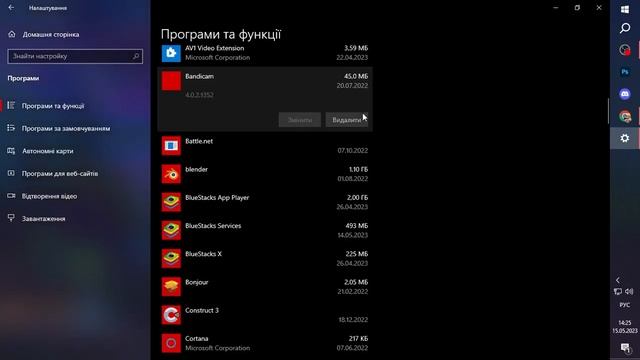Click the Battle.net app icon
The height and width of the screenshot is (360, 640).
point(171,146)
